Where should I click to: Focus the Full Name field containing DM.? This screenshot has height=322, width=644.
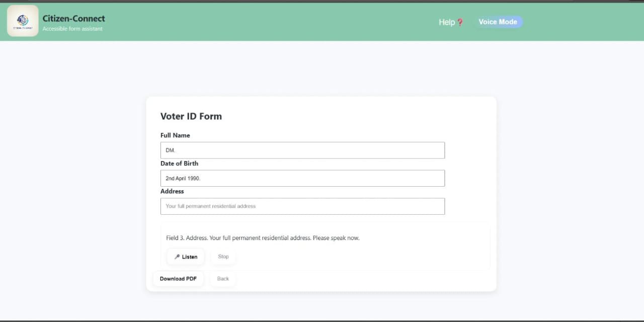click(x=302, y=150)
